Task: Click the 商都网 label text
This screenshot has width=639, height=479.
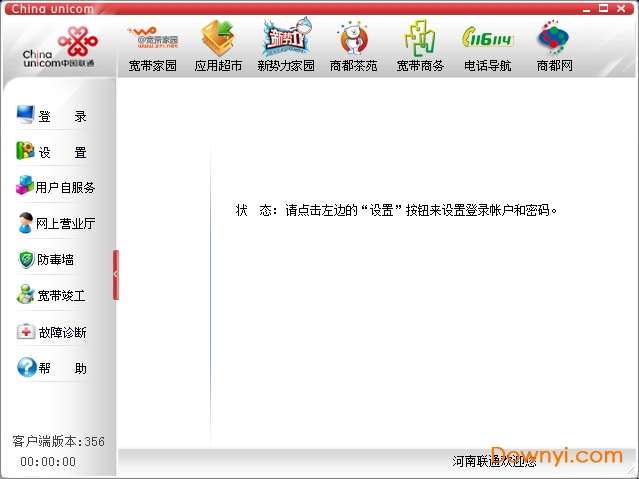Action: (555, 66)
